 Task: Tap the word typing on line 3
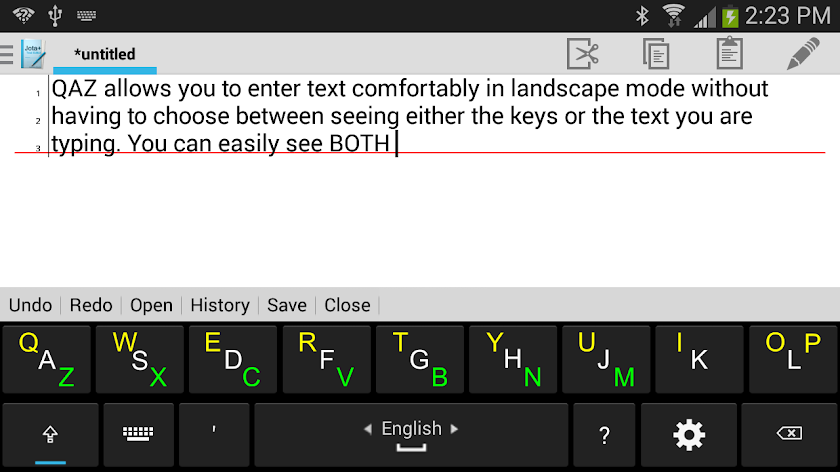(85, 144)
